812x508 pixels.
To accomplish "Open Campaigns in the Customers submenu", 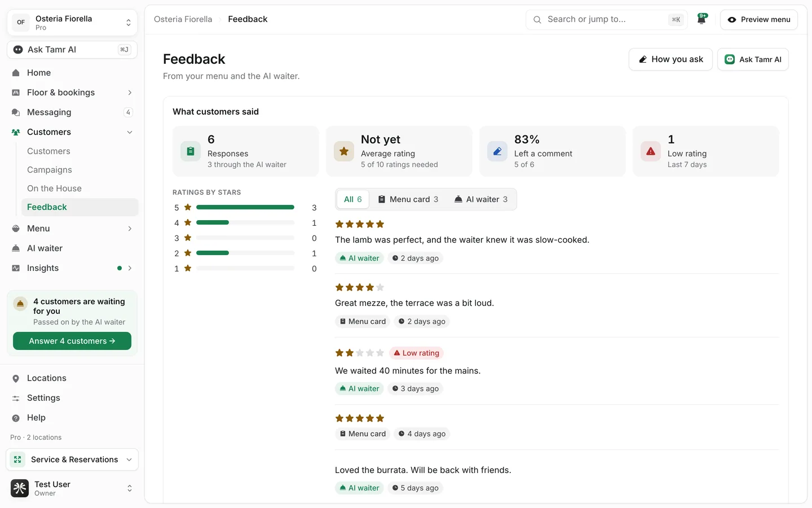I will click(x=50, y=170).
